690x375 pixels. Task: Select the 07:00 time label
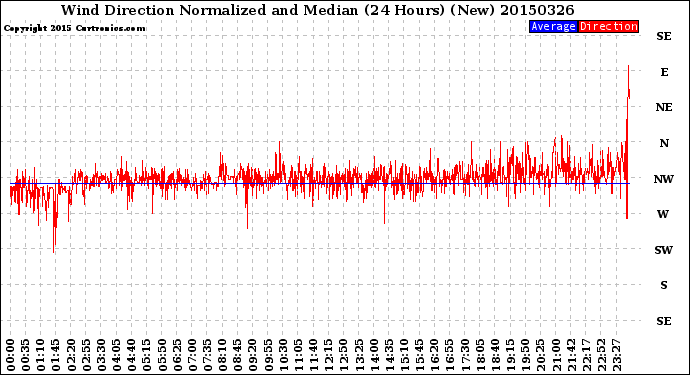point(193,355)
